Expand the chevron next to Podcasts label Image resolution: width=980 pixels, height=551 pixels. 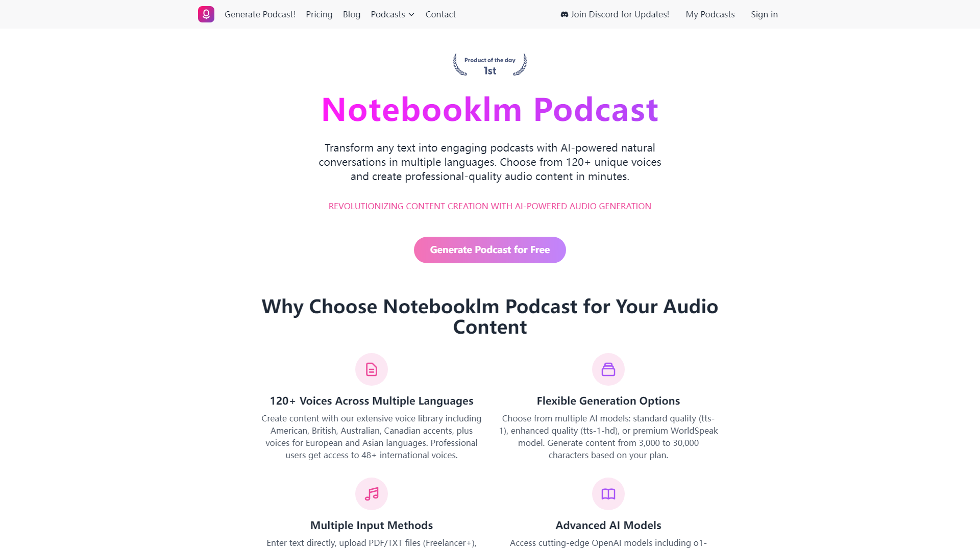pyautogui.click(x=411, y=14)
